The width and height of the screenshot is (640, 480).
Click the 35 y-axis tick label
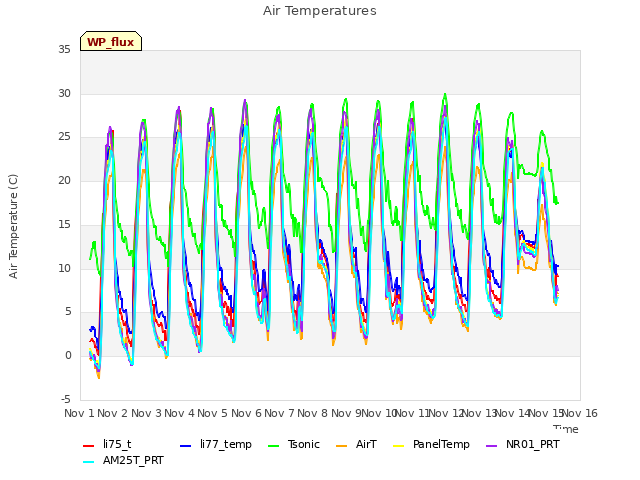(x=64, y=50)
